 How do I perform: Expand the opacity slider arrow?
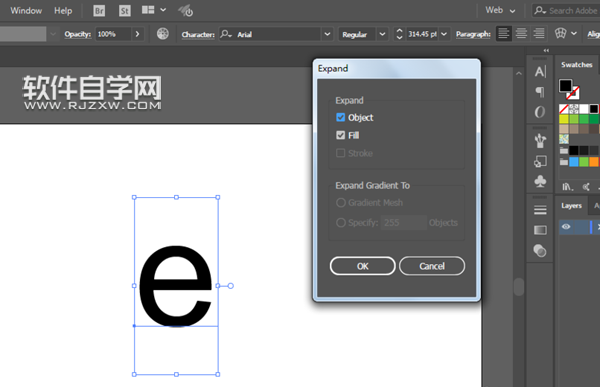click(137, 34)
